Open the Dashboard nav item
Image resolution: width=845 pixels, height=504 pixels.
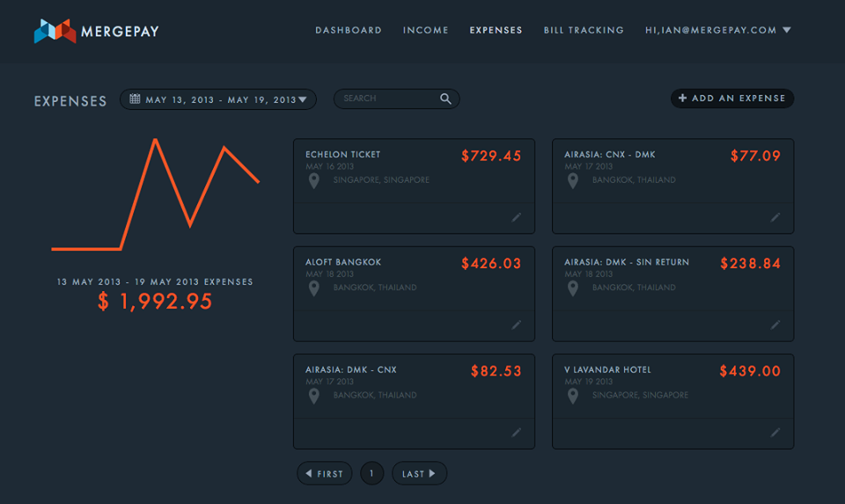(349, 30)
